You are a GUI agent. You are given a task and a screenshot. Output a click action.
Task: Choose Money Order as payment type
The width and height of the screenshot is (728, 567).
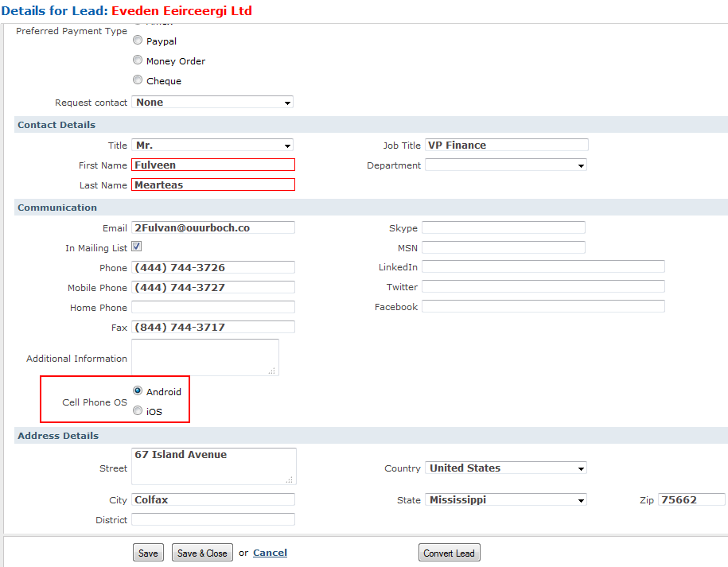tap(138, 60)
